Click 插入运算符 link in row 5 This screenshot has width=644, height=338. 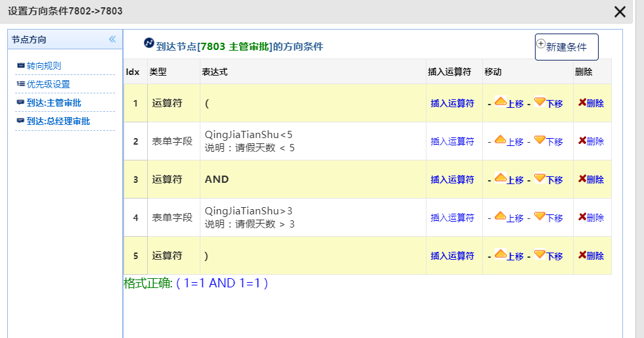[452, 256]
